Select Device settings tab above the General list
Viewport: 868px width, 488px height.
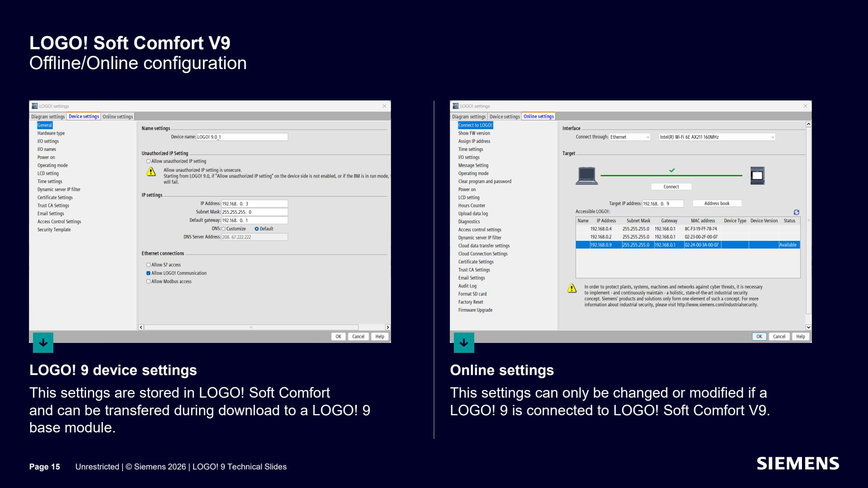84,117
